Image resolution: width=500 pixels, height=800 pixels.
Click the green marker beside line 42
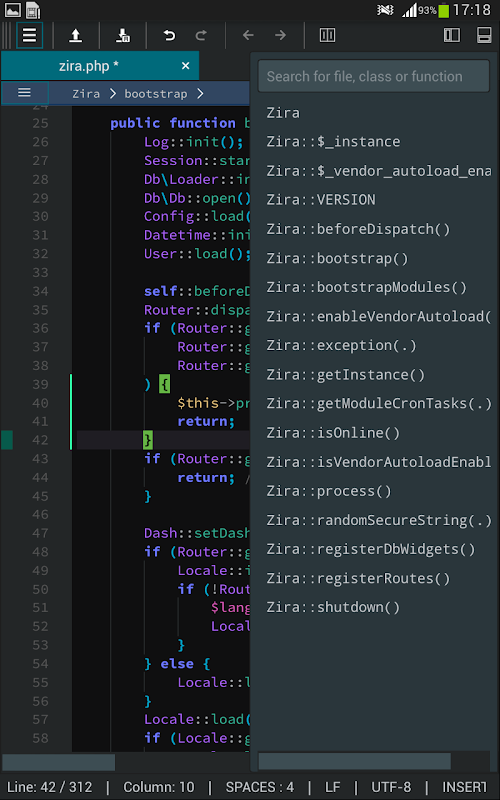[7, 440]
